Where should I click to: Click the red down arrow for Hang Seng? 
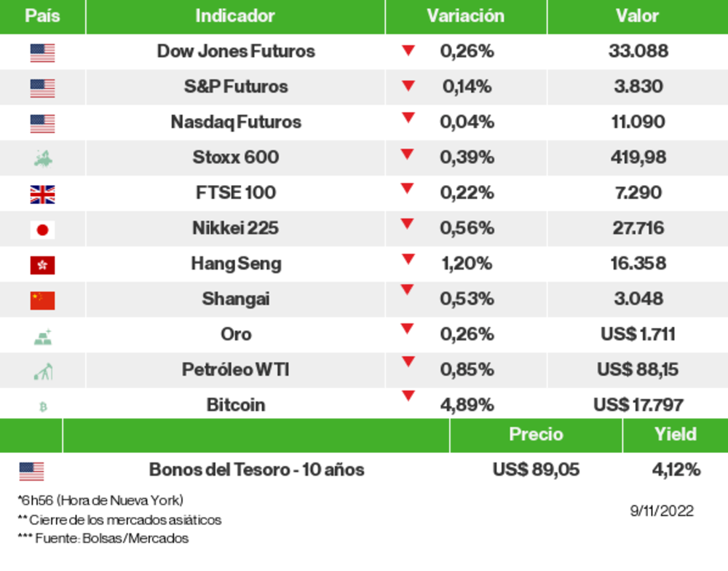point(408,259)
